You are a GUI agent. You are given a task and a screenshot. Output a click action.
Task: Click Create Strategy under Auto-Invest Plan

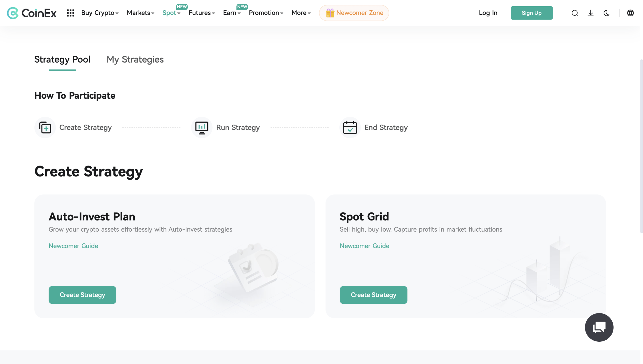pos(82,295)
